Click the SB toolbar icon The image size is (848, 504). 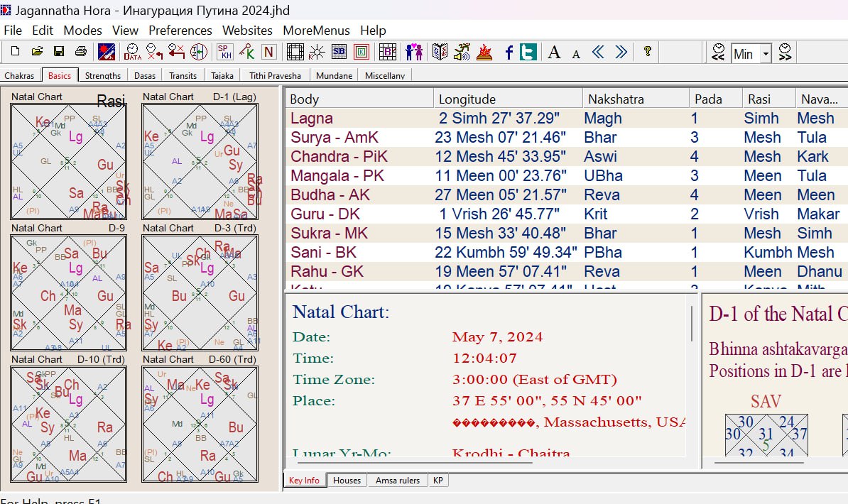(339, 52)
